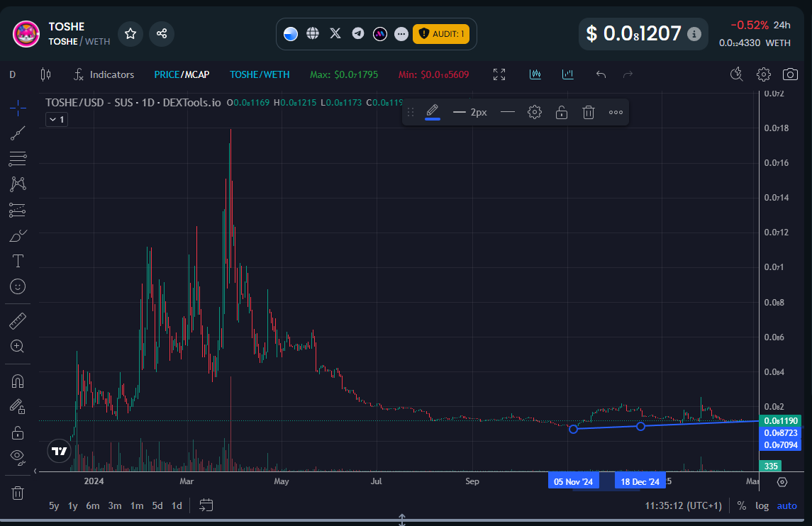Select the trend line drawing tool
The width and height of the screenshot is (812, 526).
(x=18, y=133)
